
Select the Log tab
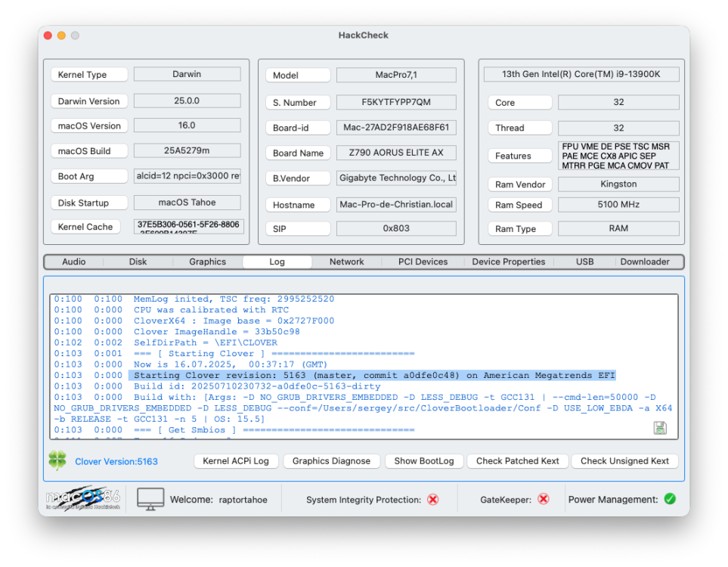coord(277,262)
